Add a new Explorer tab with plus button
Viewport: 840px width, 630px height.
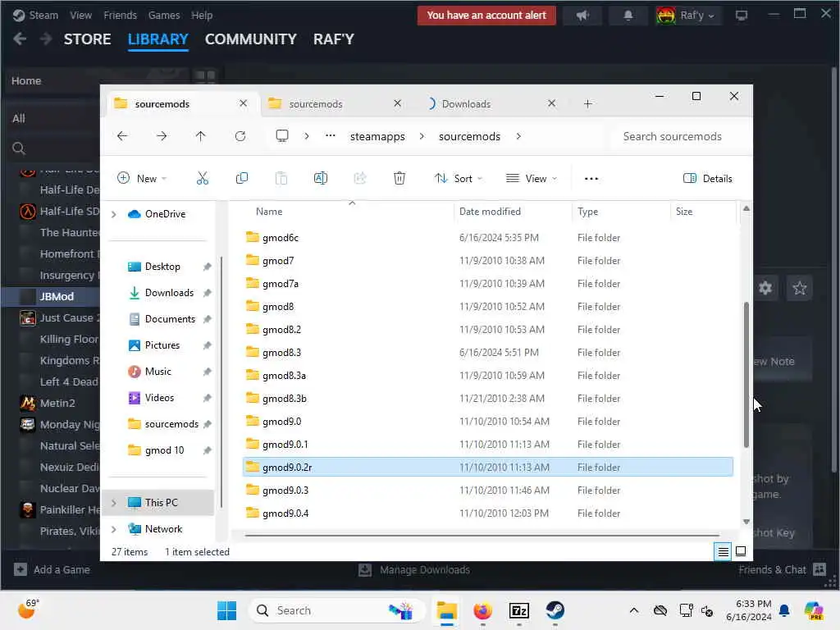(x=587, y=104)
